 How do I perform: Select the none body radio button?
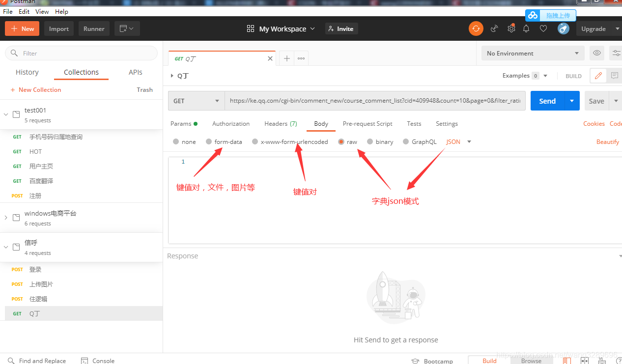point(176,141)
